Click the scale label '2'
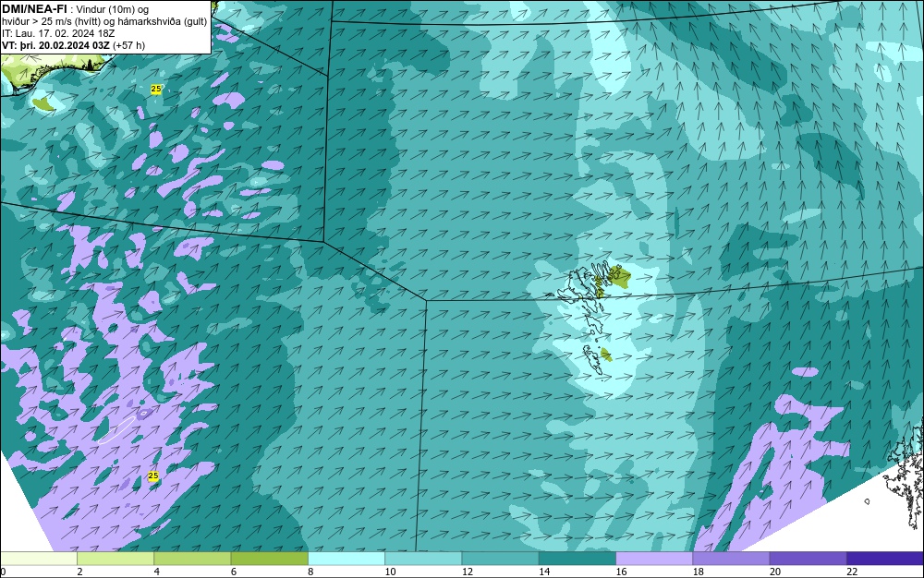 point(79,572)
